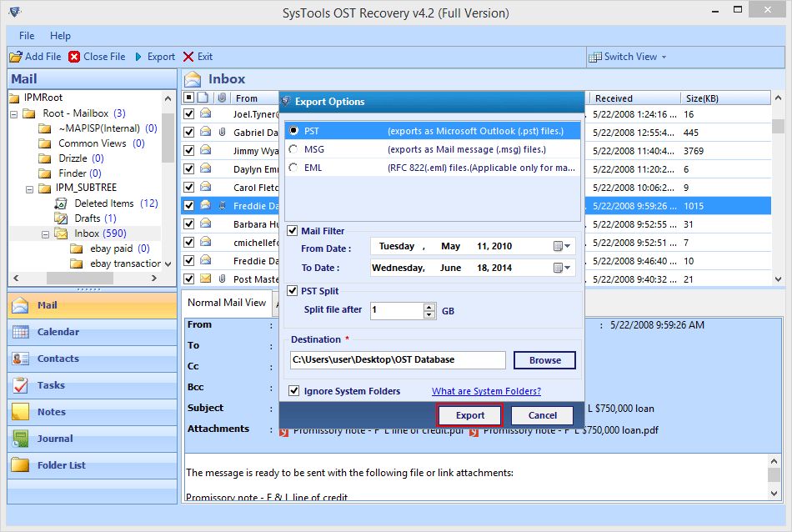Click the Inbox folder icon in tree

click(61, 233)
